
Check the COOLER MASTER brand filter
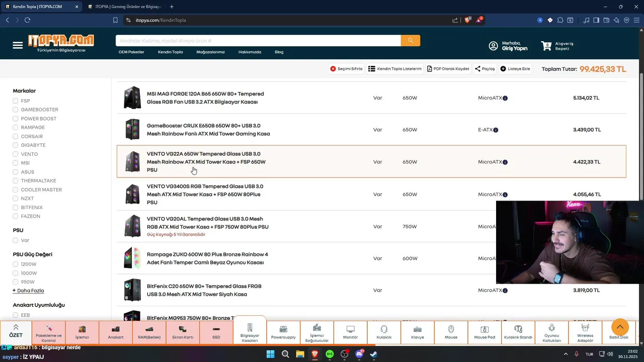point(16,190)
